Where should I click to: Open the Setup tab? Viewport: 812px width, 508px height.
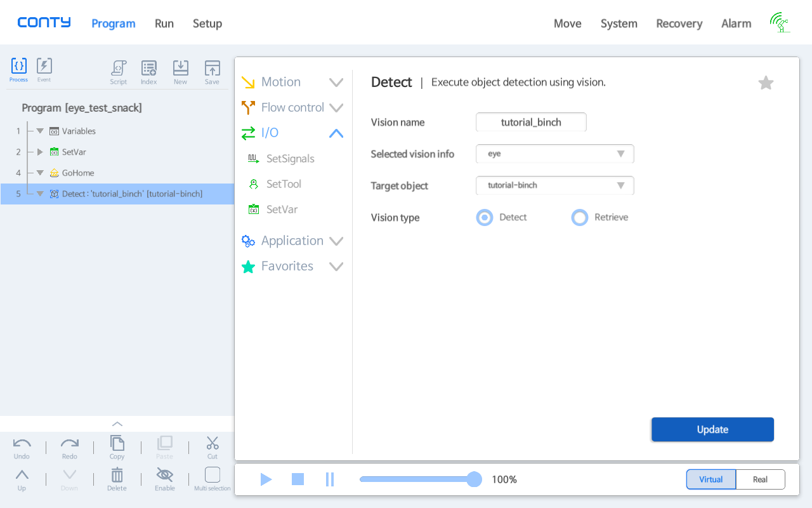point(207,23)
